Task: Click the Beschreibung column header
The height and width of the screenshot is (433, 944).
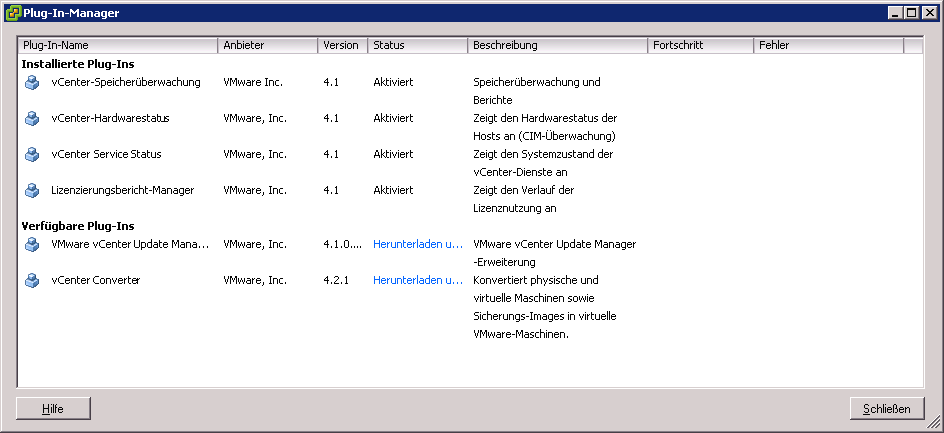Action: tap(557, 46)
